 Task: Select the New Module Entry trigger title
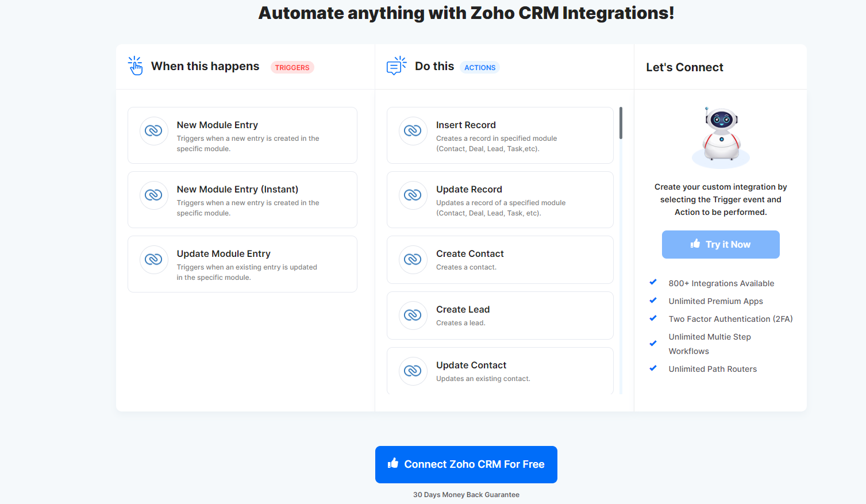click(x=217, y=125)
